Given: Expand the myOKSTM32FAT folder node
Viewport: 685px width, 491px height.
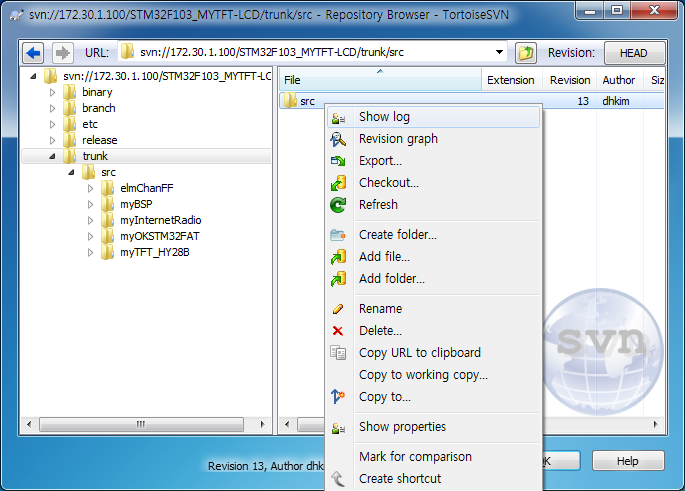Looking at the screenshot, I should click(x=90, y=236).
